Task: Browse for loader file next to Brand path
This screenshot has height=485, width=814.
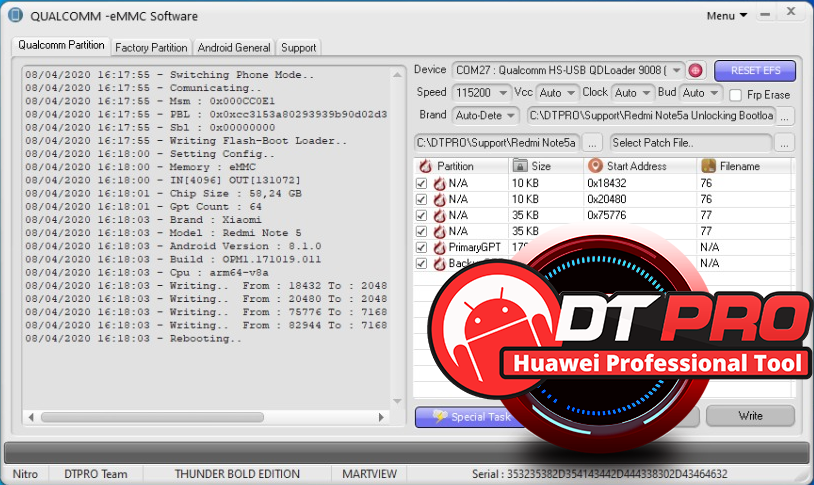Action: (785, 116)
